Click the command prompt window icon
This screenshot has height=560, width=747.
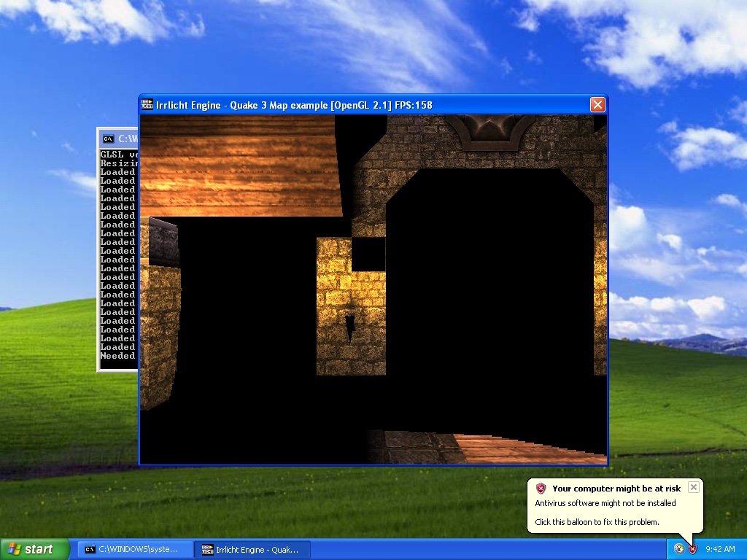(109, 139)
